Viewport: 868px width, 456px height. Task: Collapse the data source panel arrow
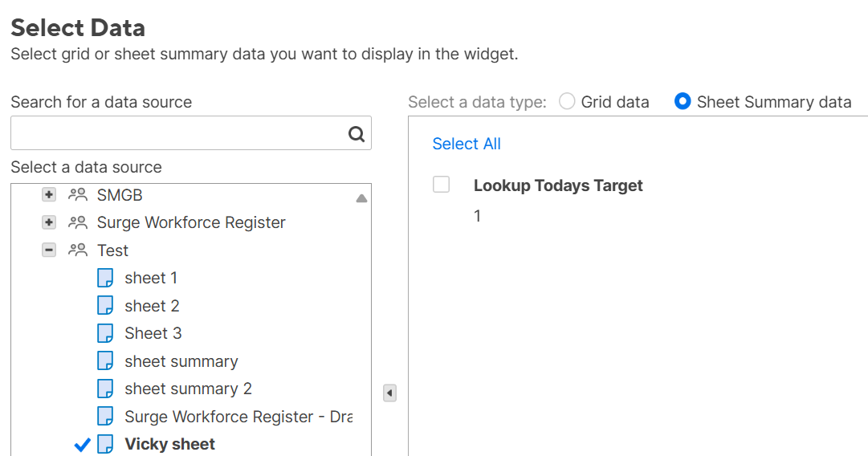(389, 393)
